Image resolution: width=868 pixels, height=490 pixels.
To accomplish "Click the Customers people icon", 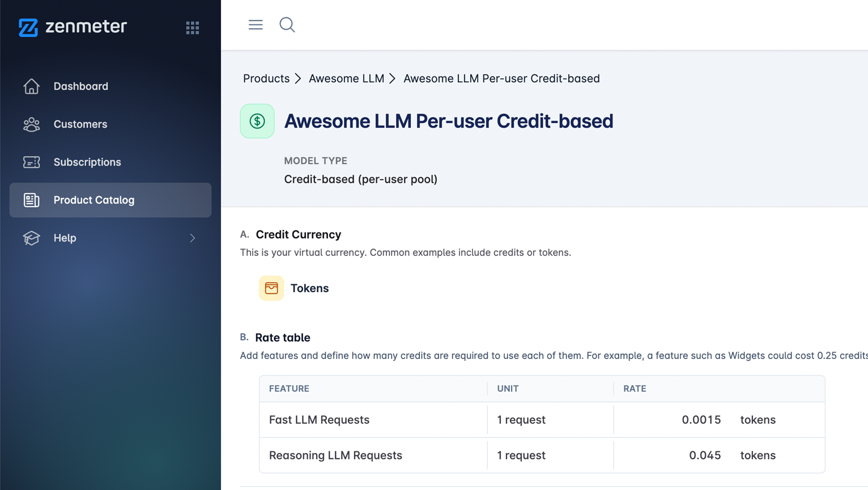I will tap(32, 124).
